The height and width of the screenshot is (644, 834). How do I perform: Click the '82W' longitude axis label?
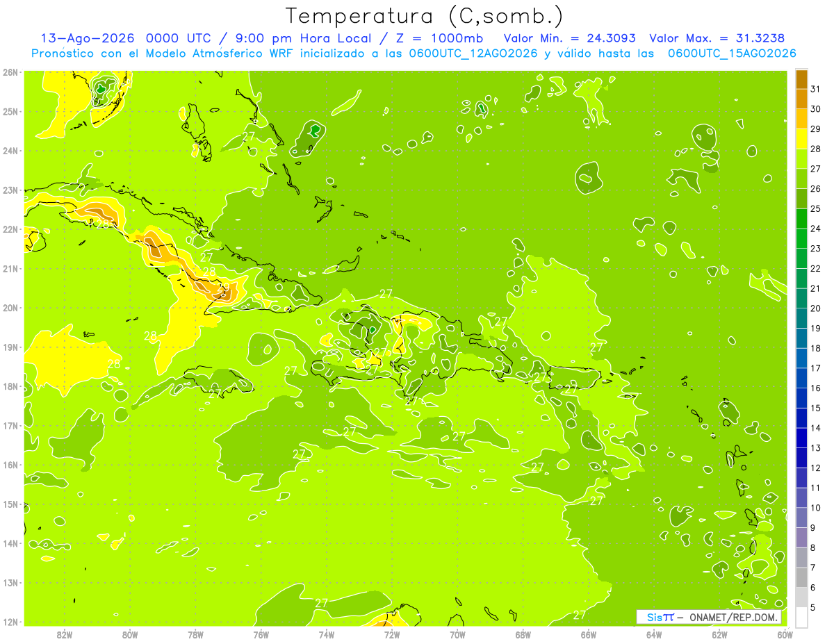click(x=65, y=634)
